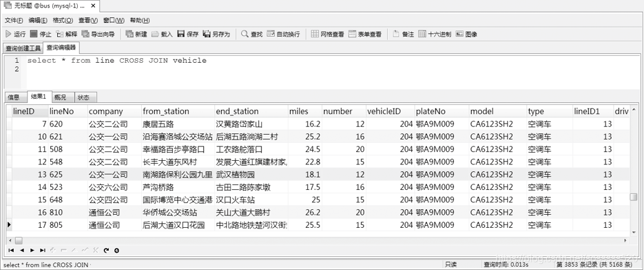Viewport: 644px width, 270px height.
Task: Select the cell 公交六公司
Action: pos(114,187)
